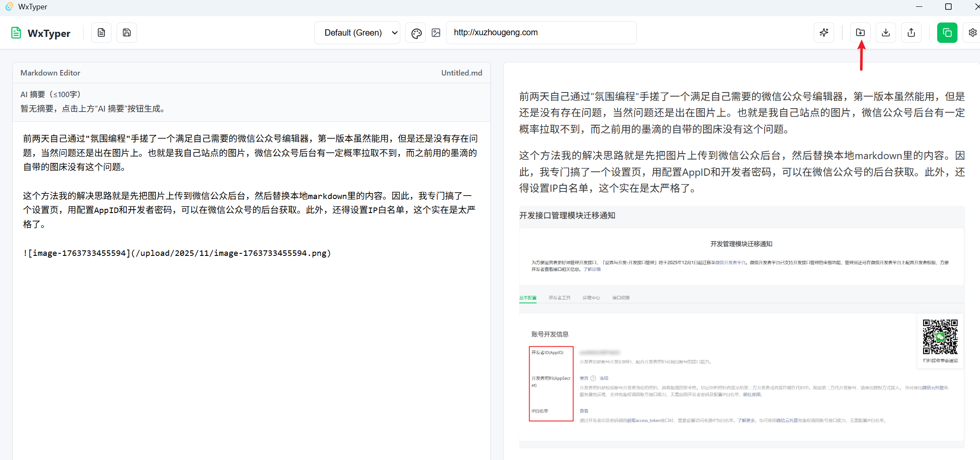Click the upload/share icon

pyautogui.click(x=911, y=33)
